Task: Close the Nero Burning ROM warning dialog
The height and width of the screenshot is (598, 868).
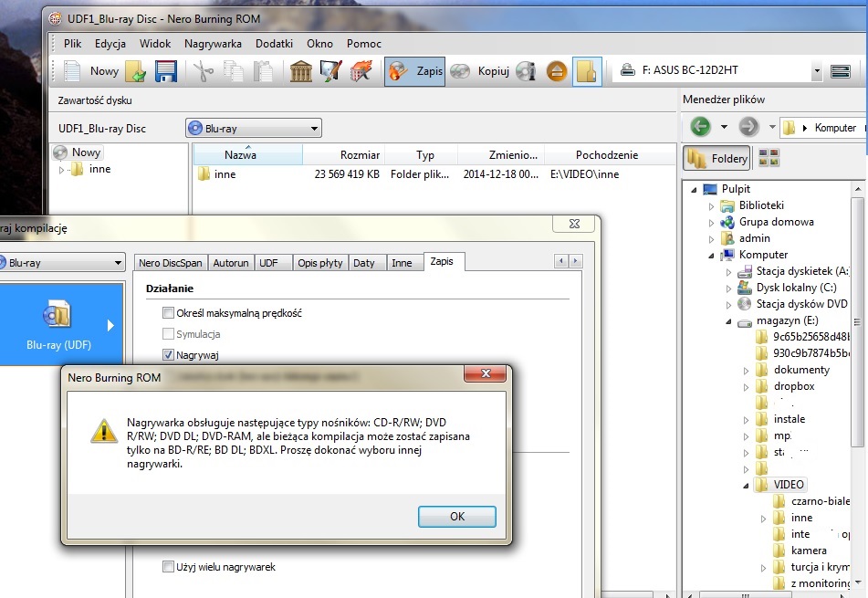Action: [x=486, y=373]
